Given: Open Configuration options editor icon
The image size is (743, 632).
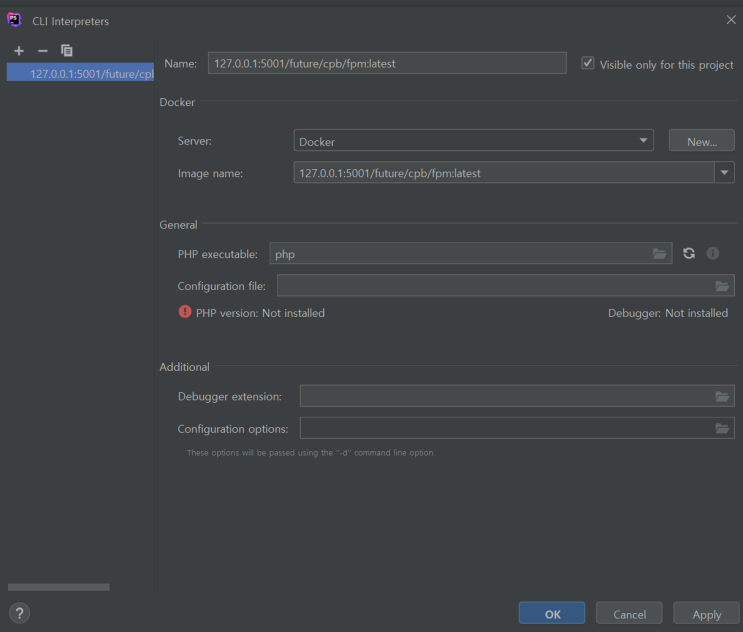Looking at the screenshot, I should (722, 429).
